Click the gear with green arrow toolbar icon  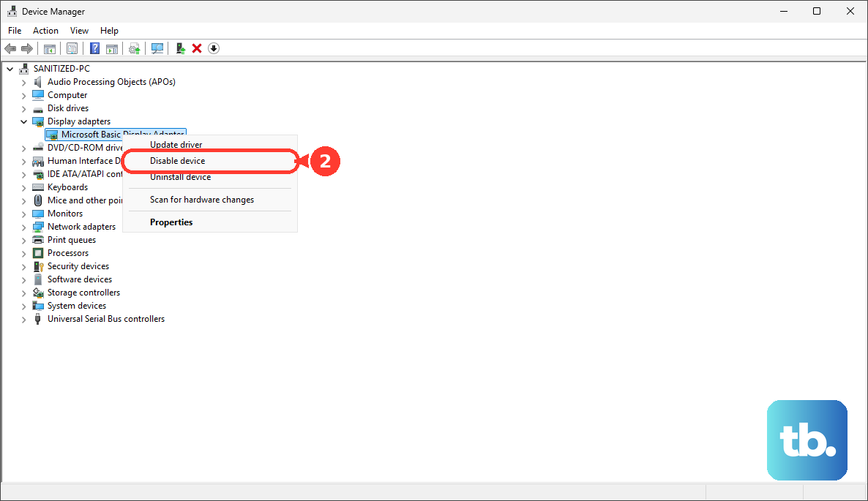click(135, 49)
